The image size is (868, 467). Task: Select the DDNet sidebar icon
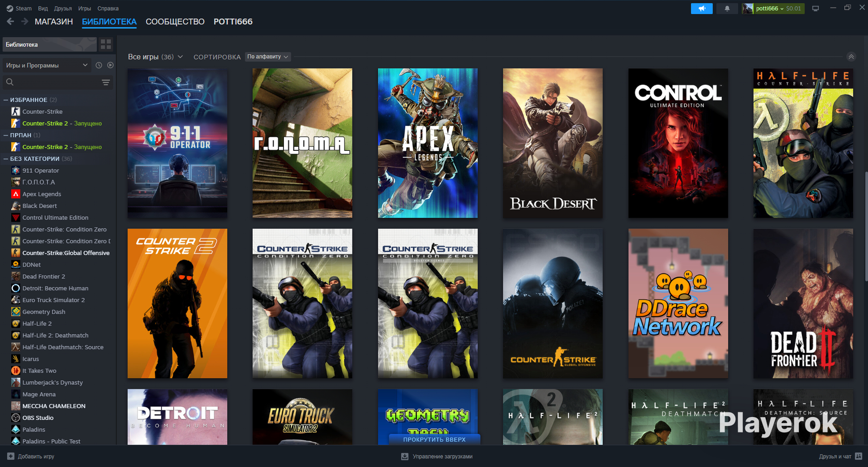pyautogui.click(x=15, y=264)
